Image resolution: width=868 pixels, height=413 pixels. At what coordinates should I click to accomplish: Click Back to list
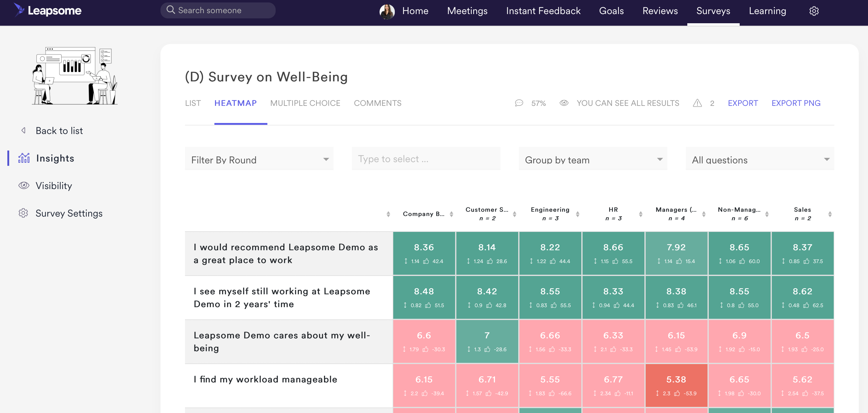[59, 131]
